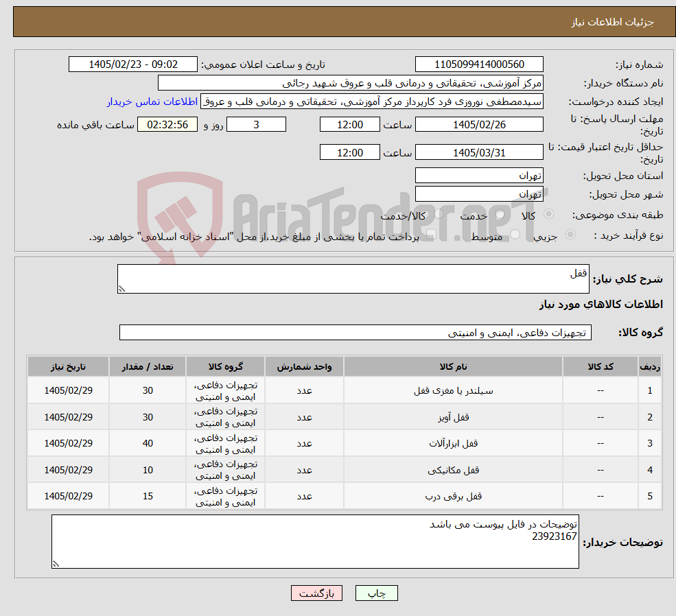
Task: Click the واحد شمارش column header
Action: pyautogui.click(x=304, y=366)
